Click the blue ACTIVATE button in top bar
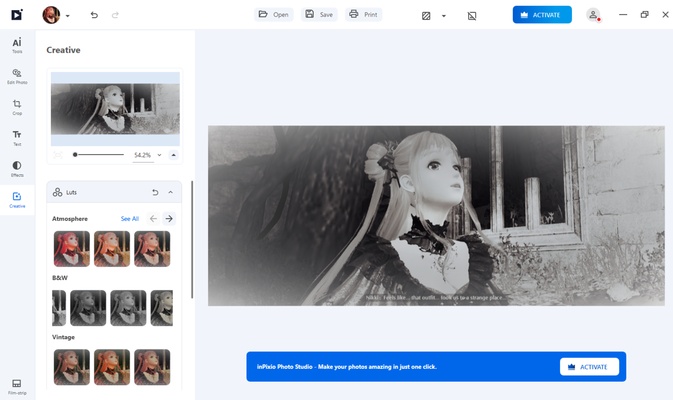This screenshot has height=400, width=673. 542,15
